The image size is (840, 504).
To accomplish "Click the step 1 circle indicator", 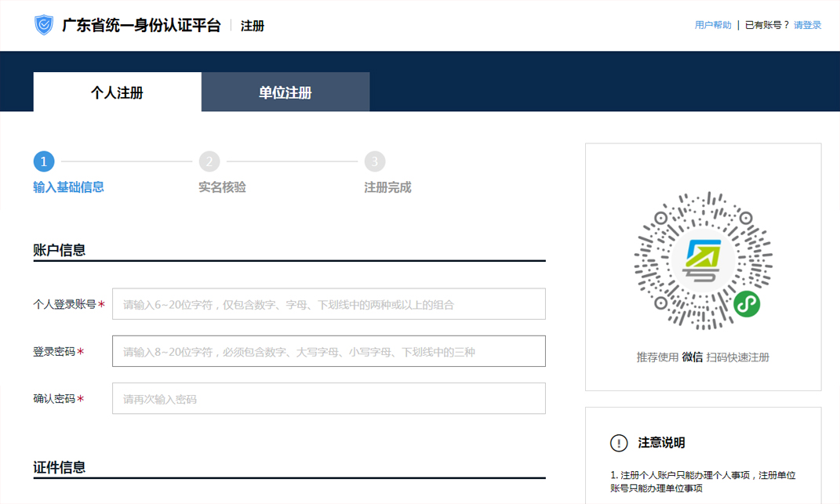I will point(44,161).
